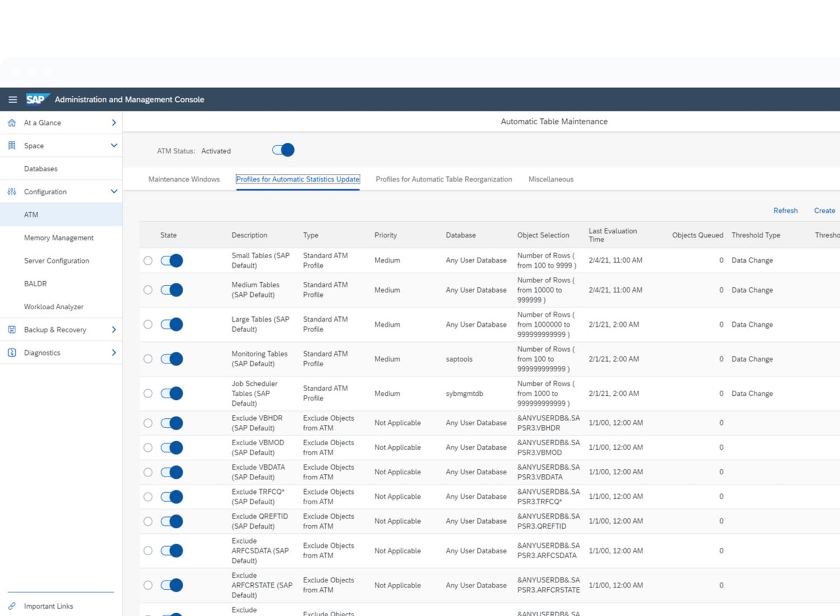Viewport: 840px width, 616px height.
Task: Turn off the Exclude VBHDR profile switch
Action: pos(172,423)
